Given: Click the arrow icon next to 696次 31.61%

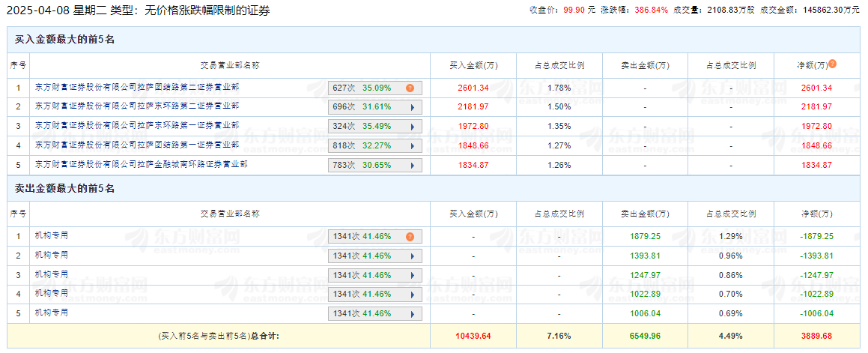Looking at the screenshot, I should [412, 107].
